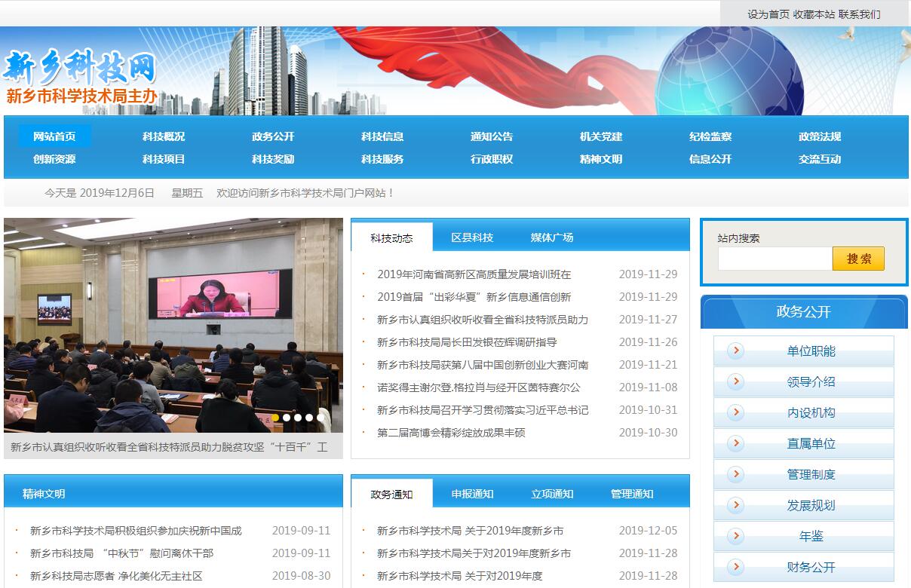This screenshot has width=911, height=588.
Task: Click the arrow icon beside 单位职能
Action: (736, 351)
